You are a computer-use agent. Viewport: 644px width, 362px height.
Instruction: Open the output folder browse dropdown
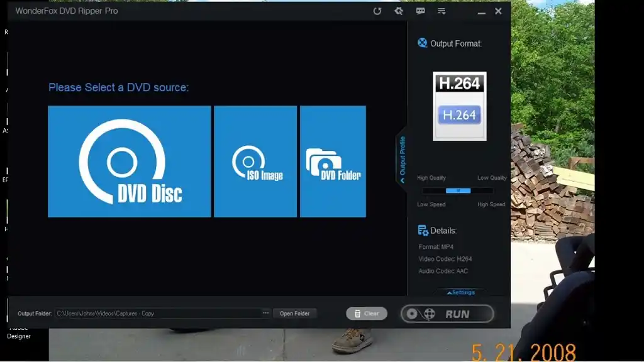click(266, 313)
